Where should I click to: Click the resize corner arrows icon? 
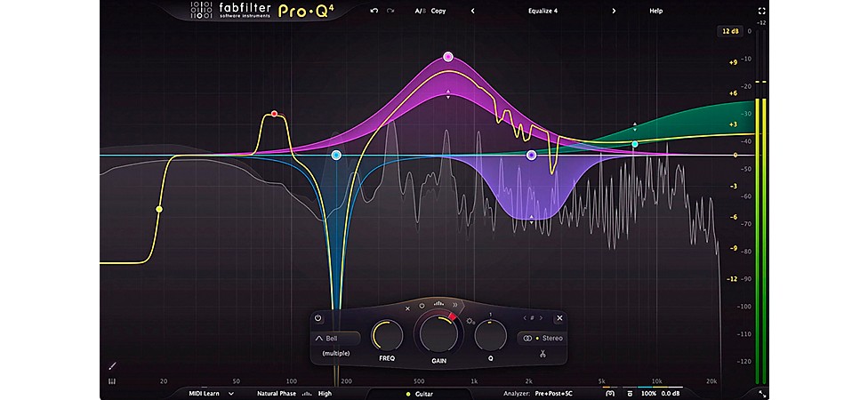762,394
